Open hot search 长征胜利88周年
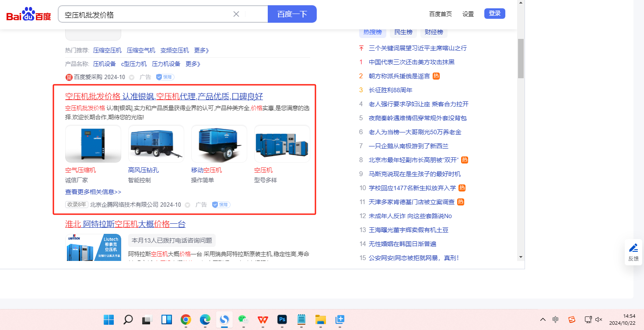The height and width of the screenshot is (330, 644). pos(391,90)
